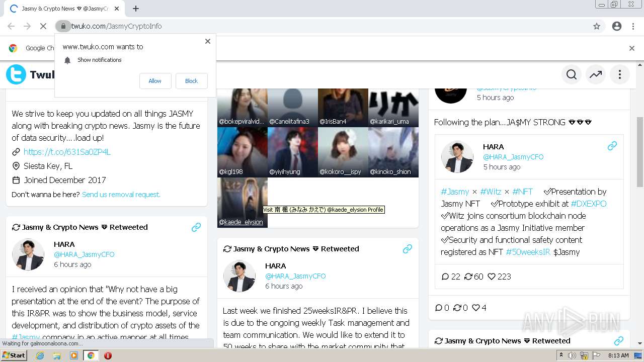This screenshot has width=644, height=362.
Task: Click the site lock icon in address bar
Action: pos(63,26)
